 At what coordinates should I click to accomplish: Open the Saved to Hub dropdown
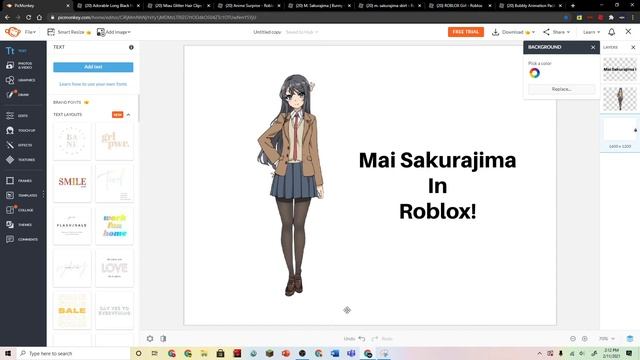point(302,32)
